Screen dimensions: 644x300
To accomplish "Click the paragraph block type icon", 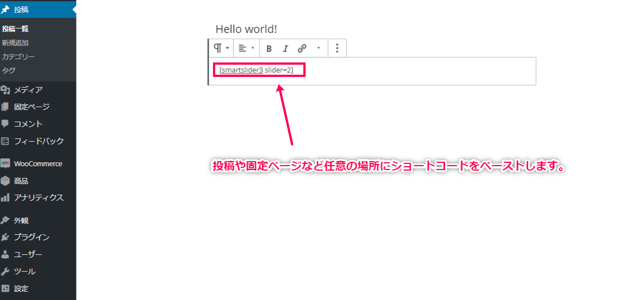I will click(218, 48).
